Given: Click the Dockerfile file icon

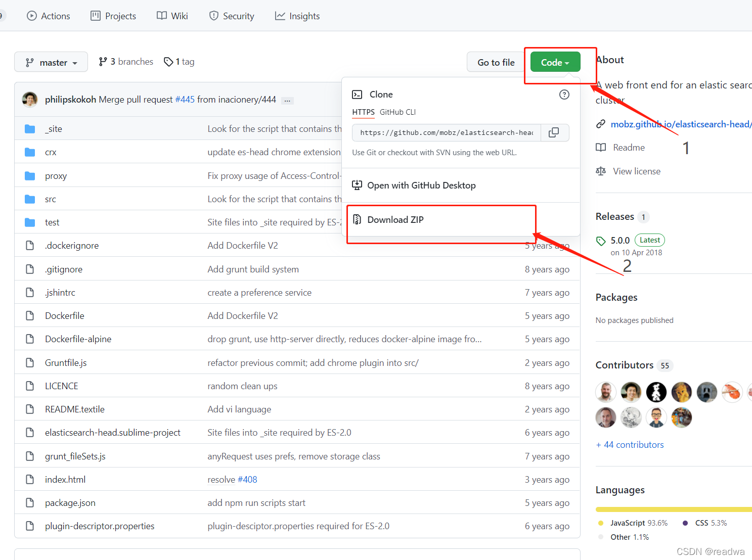Looking at the screenshot, I should point(30,316).
